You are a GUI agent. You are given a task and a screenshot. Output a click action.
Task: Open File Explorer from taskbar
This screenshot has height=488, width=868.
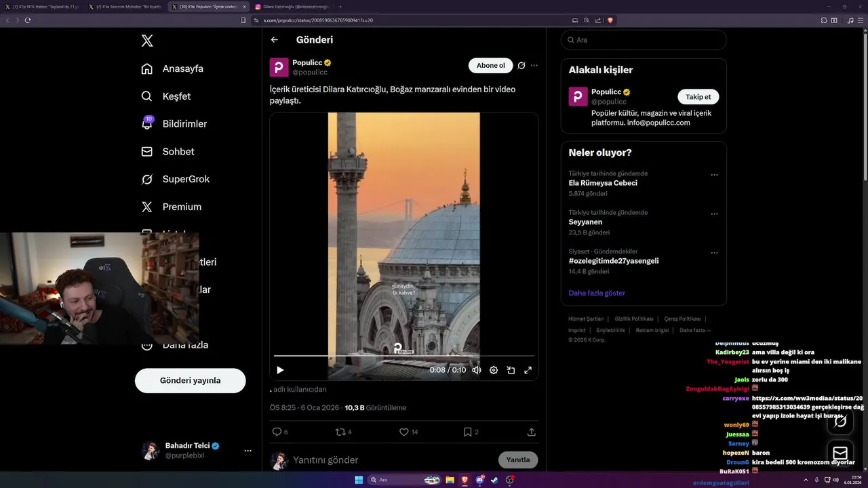450,480
